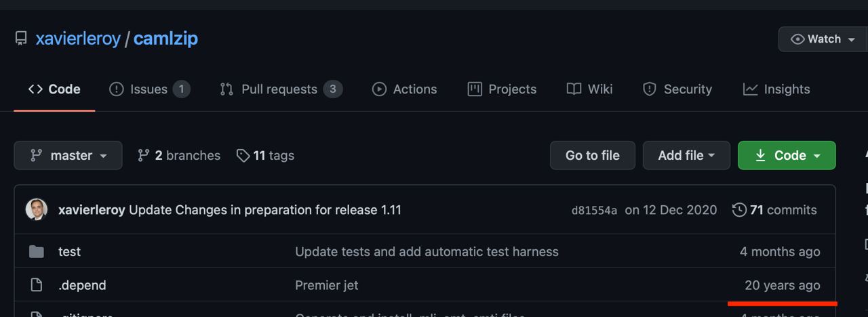Go to the Actions tab
Viewport: 868px width, 317px height.
pyautogui.click(x=404, y=89)
